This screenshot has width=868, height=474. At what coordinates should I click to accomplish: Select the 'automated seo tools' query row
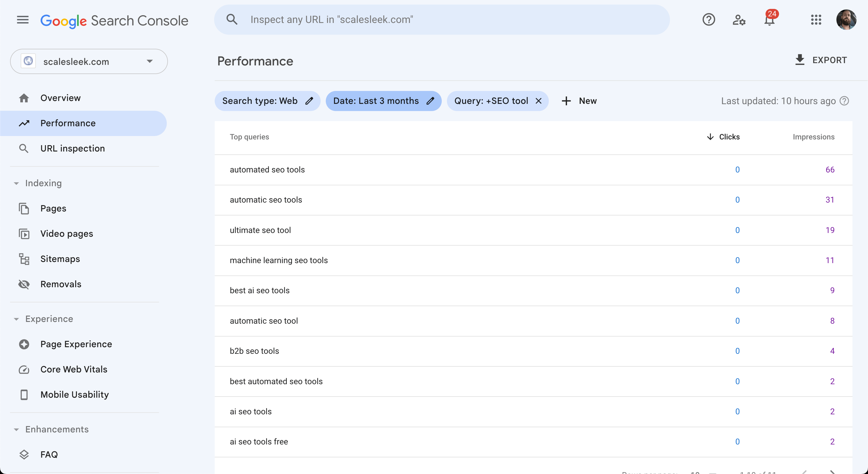[x=533, y=170]
